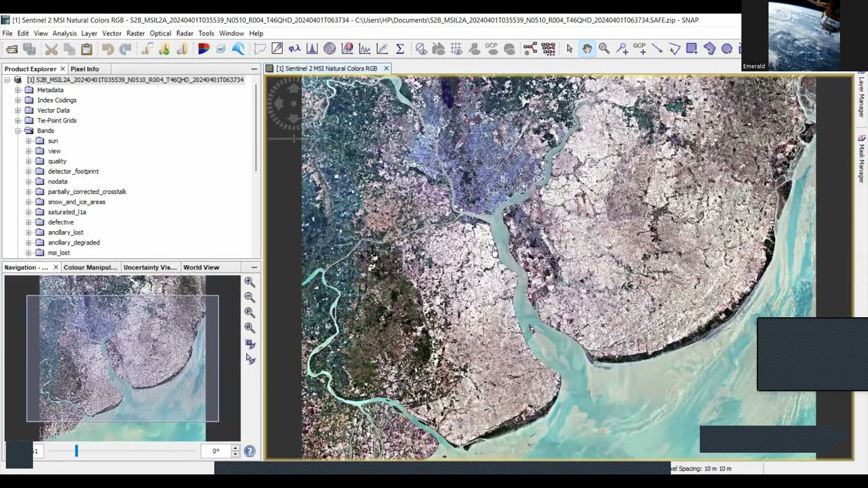Expand the Metadata tree node

18,90
